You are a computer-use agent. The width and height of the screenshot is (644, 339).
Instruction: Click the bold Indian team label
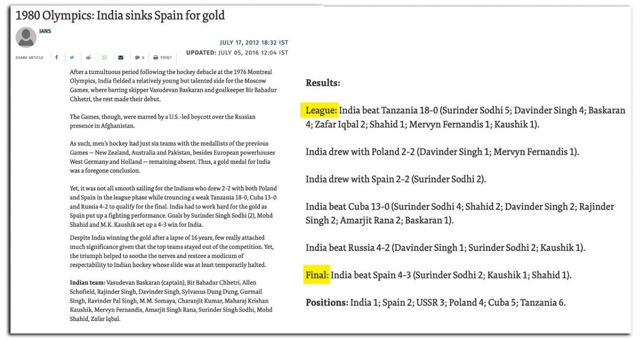pyautogui.click(x=87, y=282)
